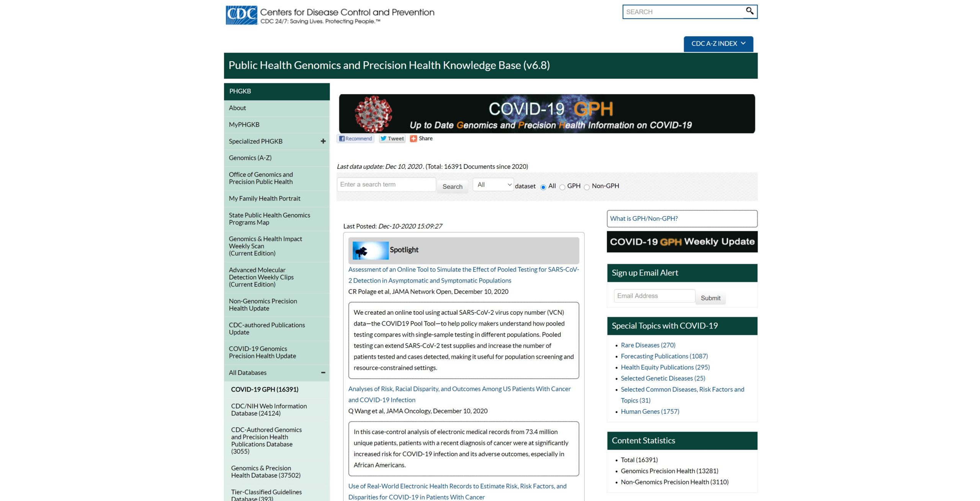Screen dimensions: 980x501
Task: Open Analyses of Risk, Racial Disparity article
Action: [459, 394]
